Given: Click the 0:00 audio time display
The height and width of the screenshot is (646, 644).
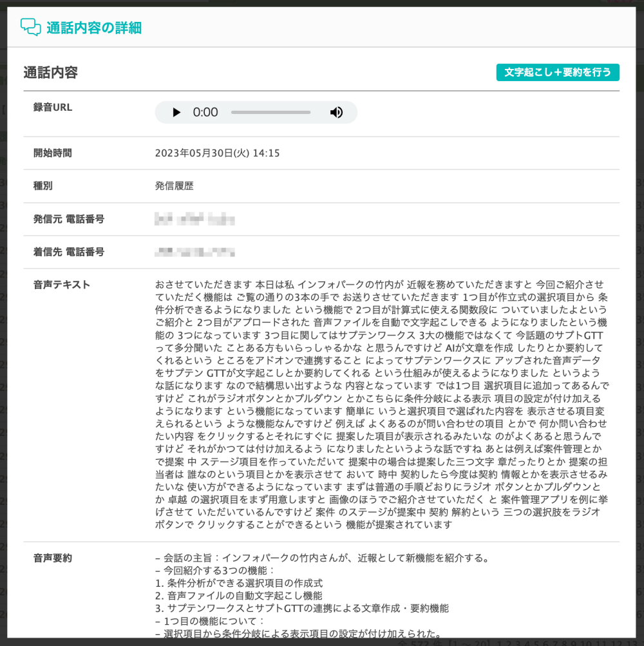Looking at the screenshot, I should [205, 113].
